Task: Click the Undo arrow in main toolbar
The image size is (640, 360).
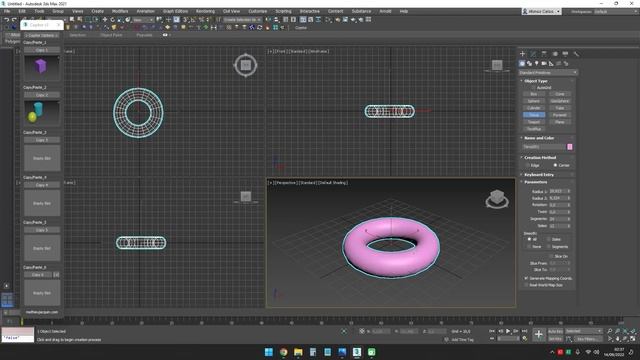Action: click(x=7, y=20)
